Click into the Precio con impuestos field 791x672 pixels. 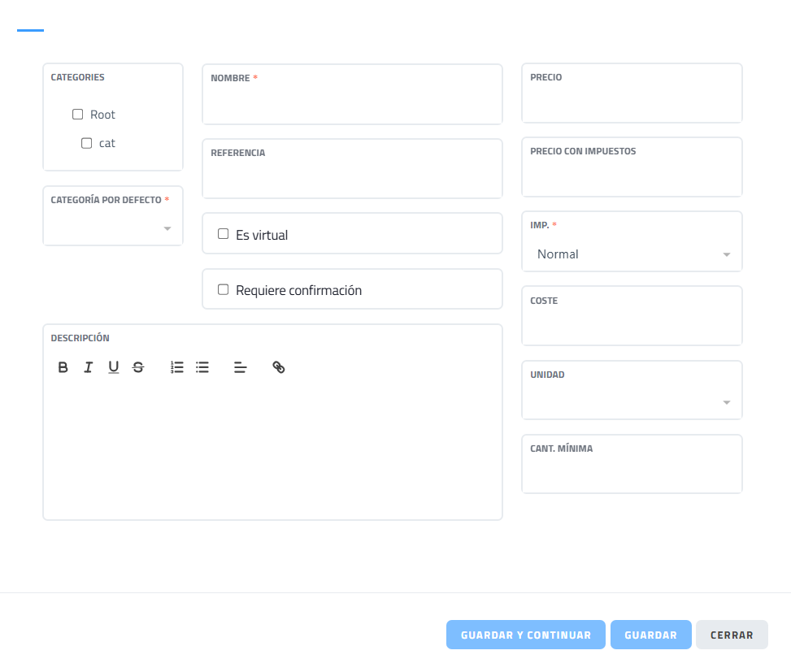[x=632, y=177]
